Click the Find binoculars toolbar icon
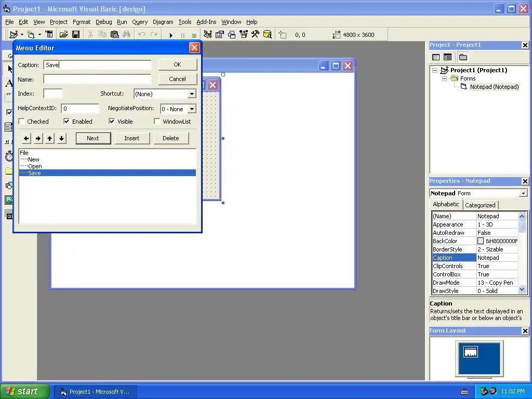Screen dimensions: 532x399 click(x=127, y=34)
